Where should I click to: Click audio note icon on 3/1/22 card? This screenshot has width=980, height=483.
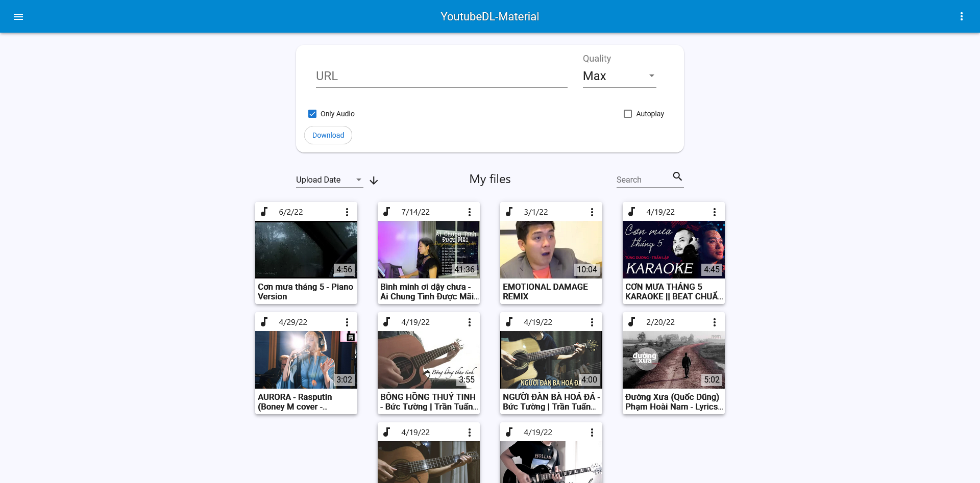509,212
